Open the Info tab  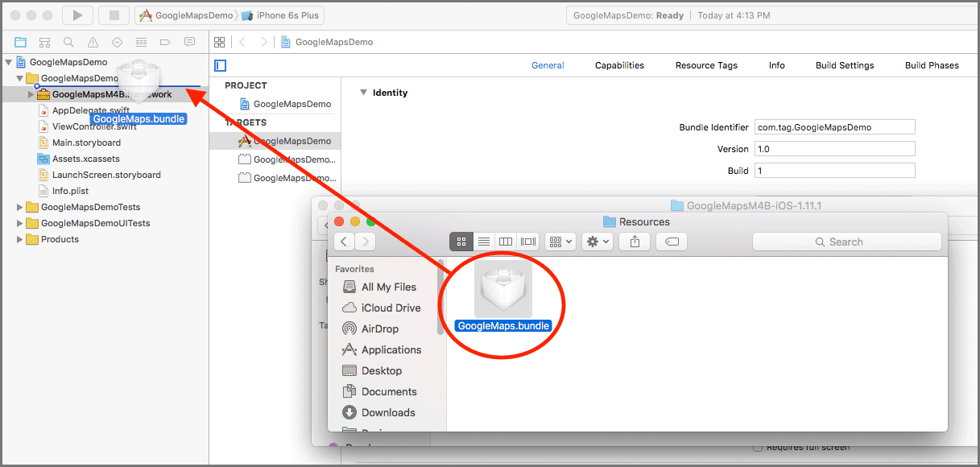[777, 65]
